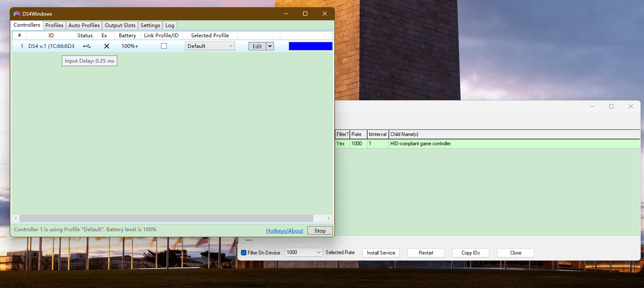Click the bInterval column header
The height and width of the screenshot is (288, 644).
pos(378,134)
